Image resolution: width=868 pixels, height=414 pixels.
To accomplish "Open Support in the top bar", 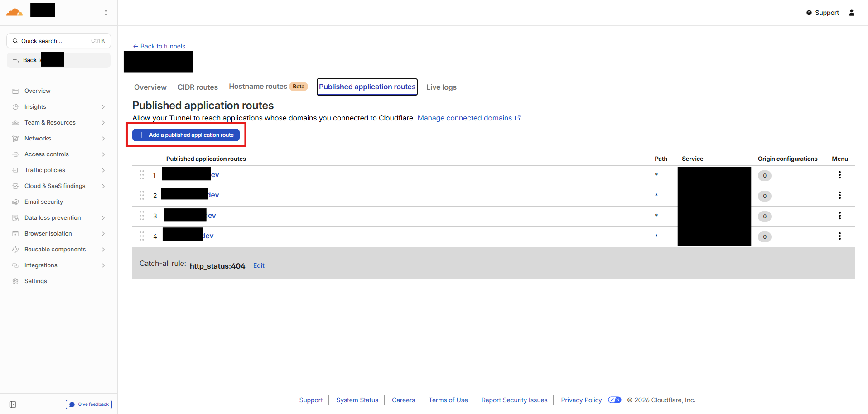I will coord(823,13).
